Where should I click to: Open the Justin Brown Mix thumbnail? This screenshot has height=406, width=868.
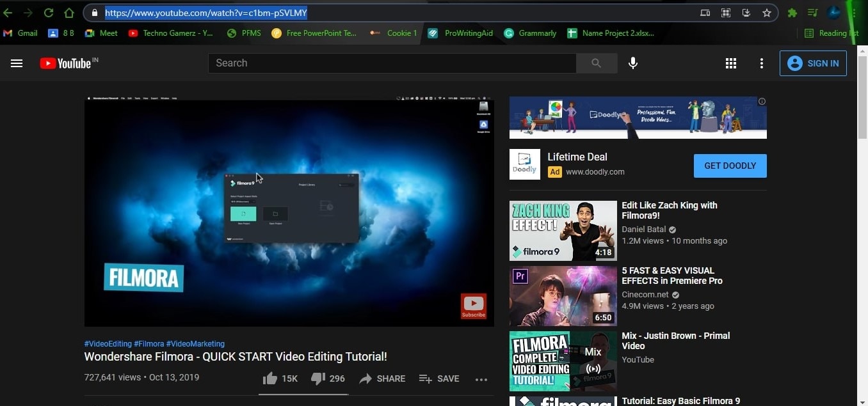pos(563,361)
